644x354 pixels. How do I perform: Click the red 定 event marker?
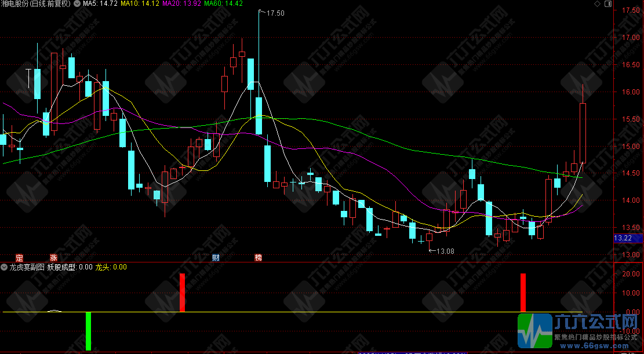click(19, 257)
